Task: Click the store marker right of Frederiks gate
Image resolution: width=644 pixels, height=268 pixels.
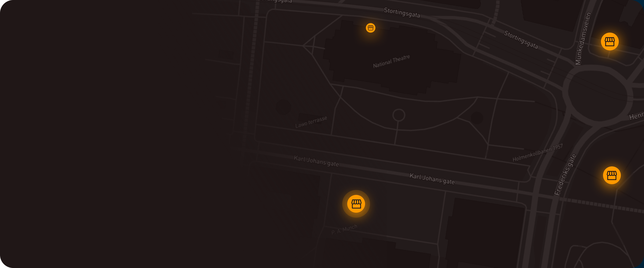Action: [x=612, y=175]
